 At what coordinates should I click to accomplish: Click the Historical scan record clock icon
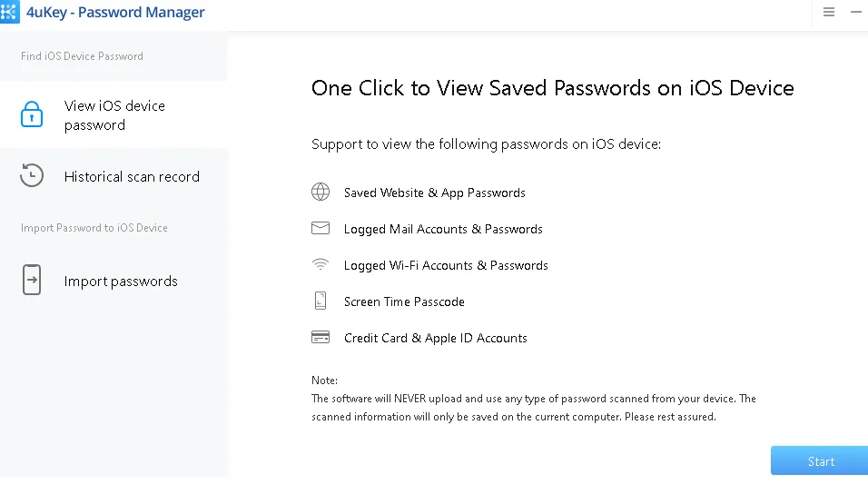[32, 176]
